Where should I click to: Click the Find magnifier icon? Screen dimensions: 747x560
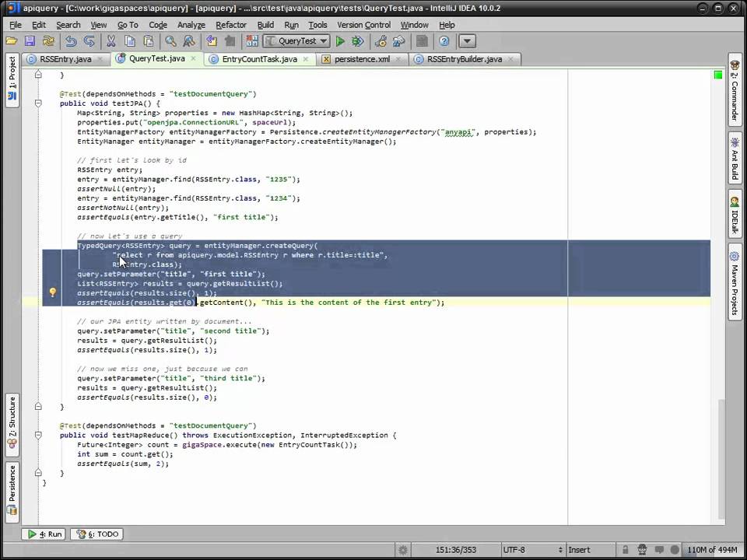tap(170, 41)
